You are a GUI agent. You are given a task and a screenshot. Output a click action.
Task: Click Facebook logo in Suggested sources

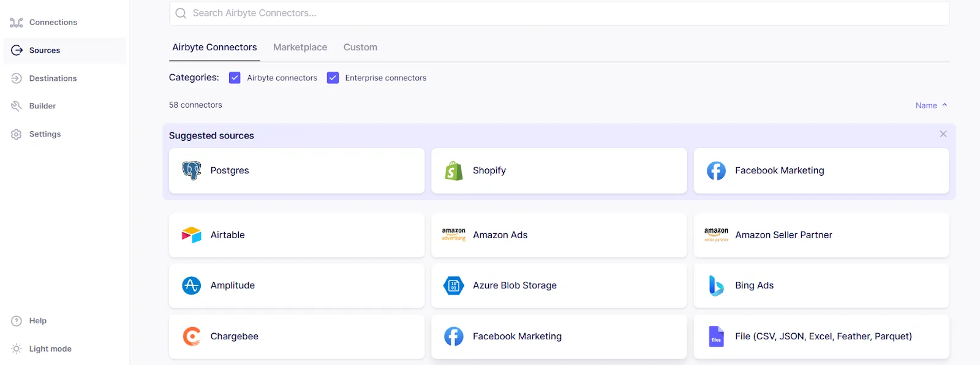(716, 170)
